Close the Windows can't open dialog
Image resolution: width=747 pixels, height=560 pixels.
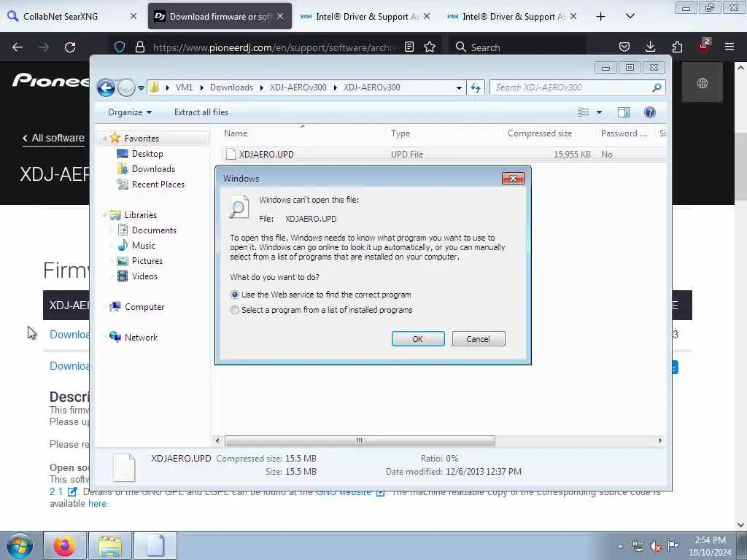click(x=513, y=178)
